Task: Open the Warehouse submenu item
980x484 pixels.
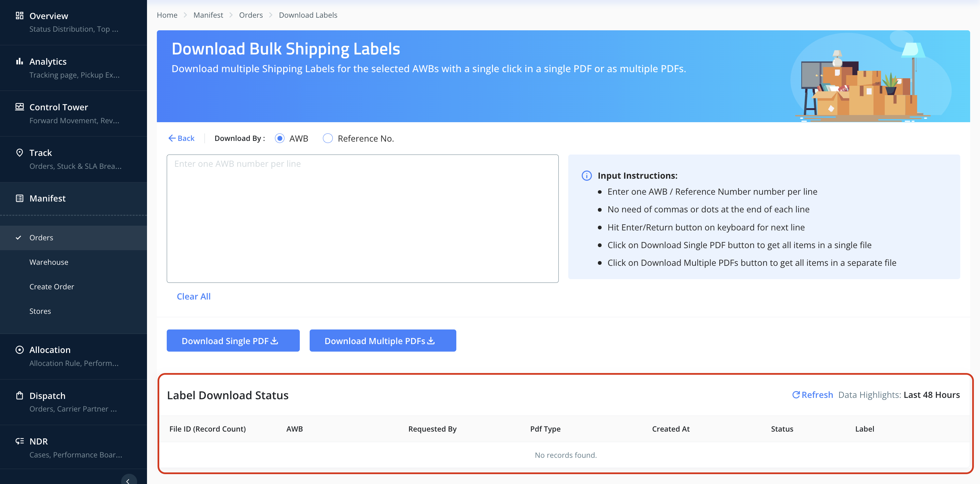Action: click(x=49, y=262)
